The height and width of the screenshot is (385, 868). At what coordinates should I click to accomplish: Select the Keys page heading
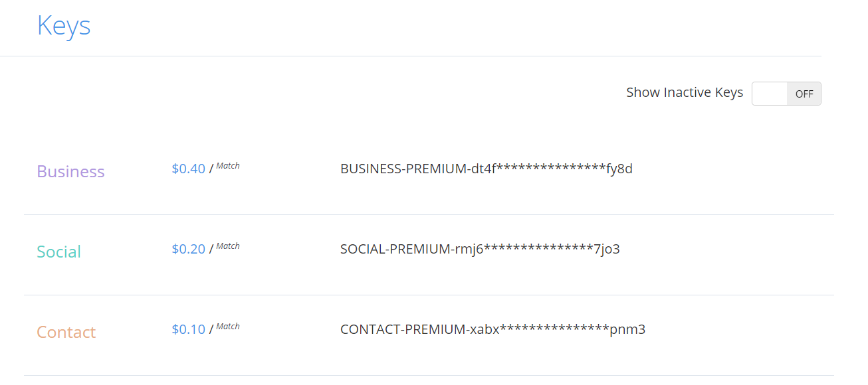(x=64, y=25)
